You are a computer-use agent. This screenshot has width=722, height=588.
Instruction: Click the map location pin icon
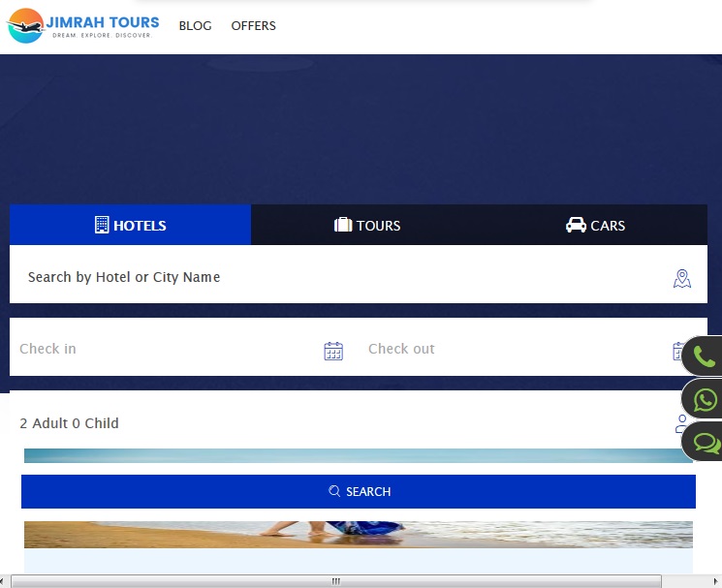point(682,279)
